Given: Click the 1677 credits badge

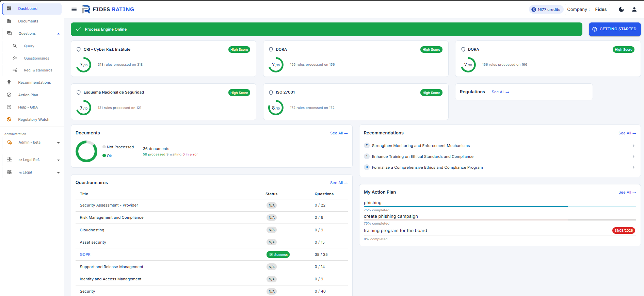Looking at the screenshot, I should (x=546, y=10).
